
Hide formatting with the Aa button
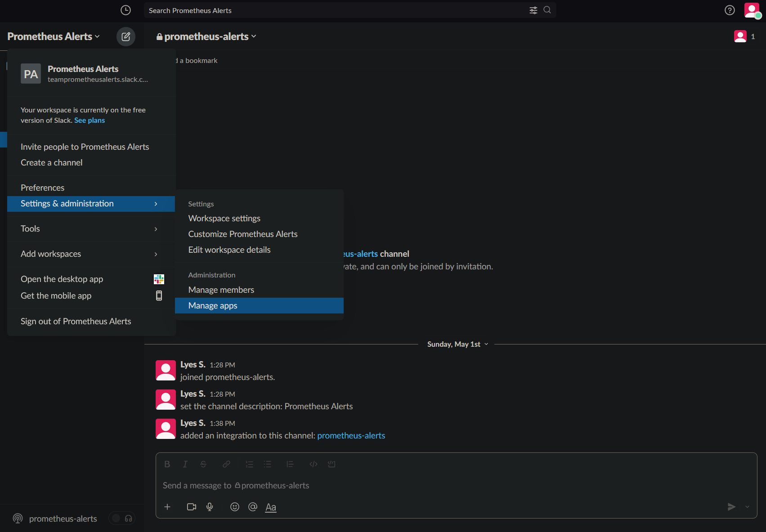pos(271,507)
